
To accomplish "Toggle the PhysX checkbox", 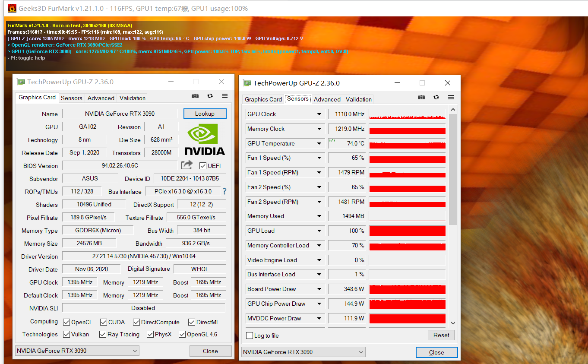I will click(x=150, y=334).
